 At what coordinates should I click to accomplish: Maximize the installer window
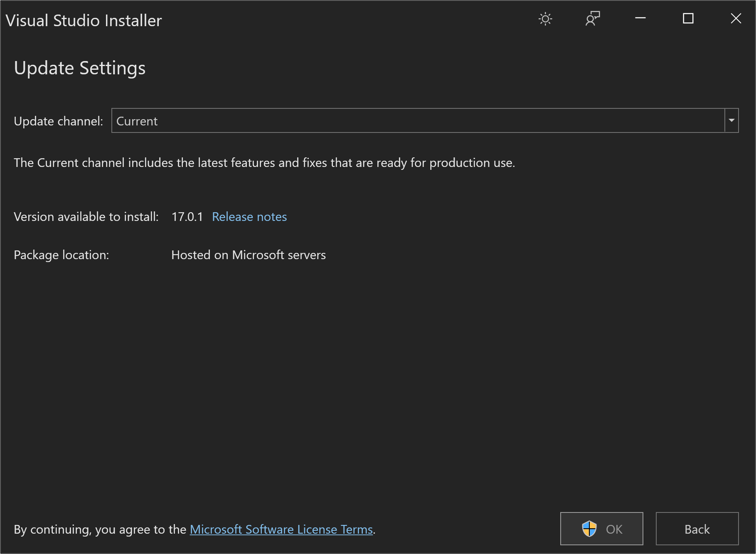coord(688,18)
